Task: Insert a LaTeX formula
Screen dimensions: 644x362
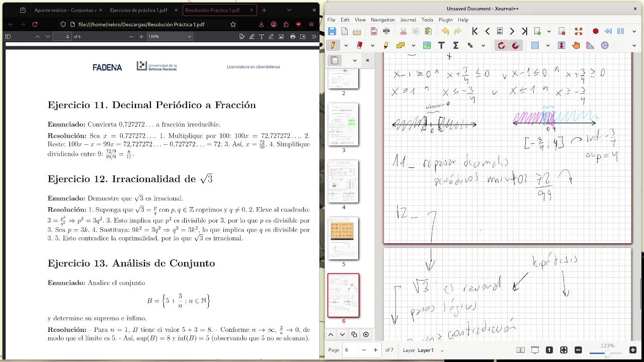Action: coord(456,45)
